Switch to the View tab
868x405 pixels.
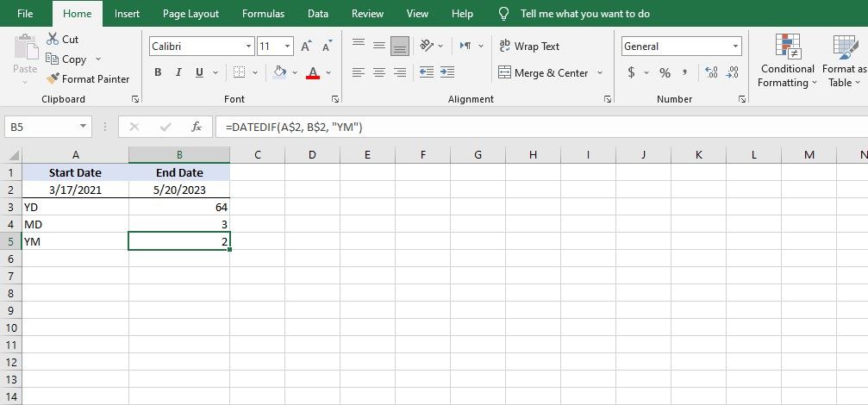[417, 14]
